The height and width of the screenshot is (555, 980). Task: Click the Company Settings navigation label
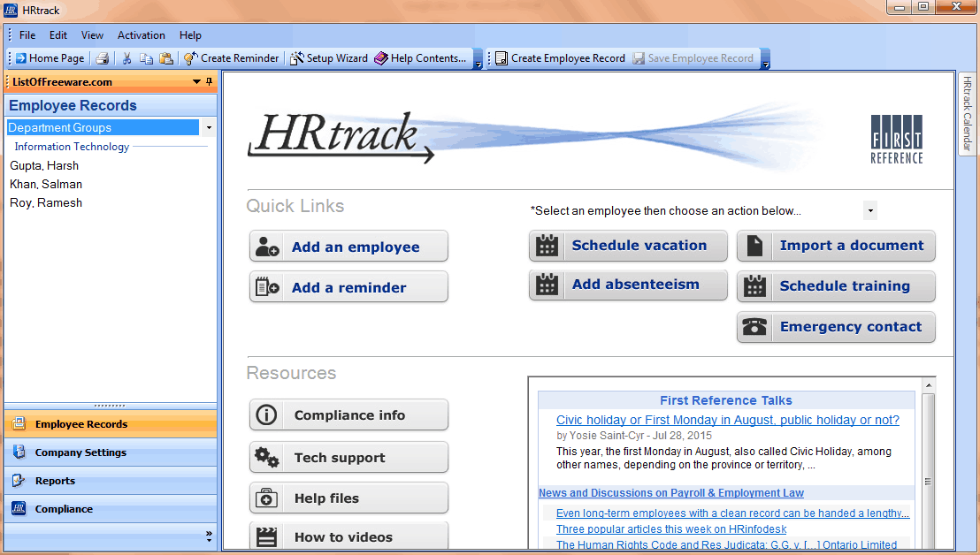click(80, 452)
